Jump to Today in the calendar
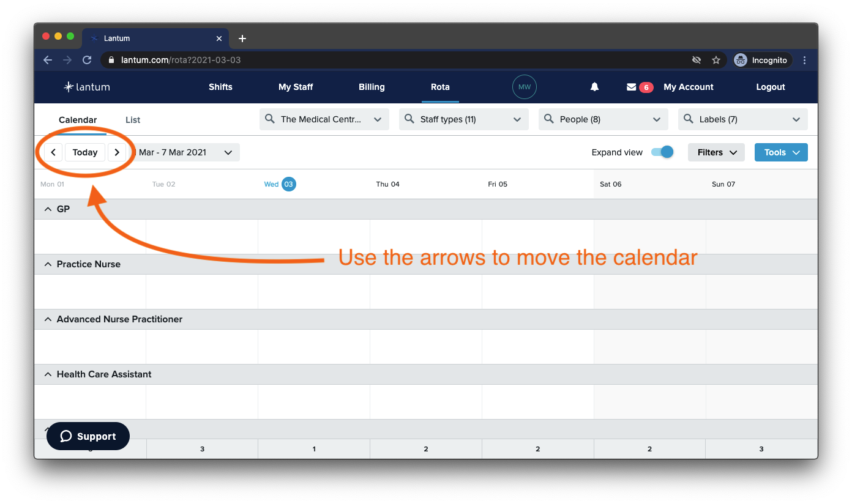This screenshot has height=504, width=852. [85, 152]
